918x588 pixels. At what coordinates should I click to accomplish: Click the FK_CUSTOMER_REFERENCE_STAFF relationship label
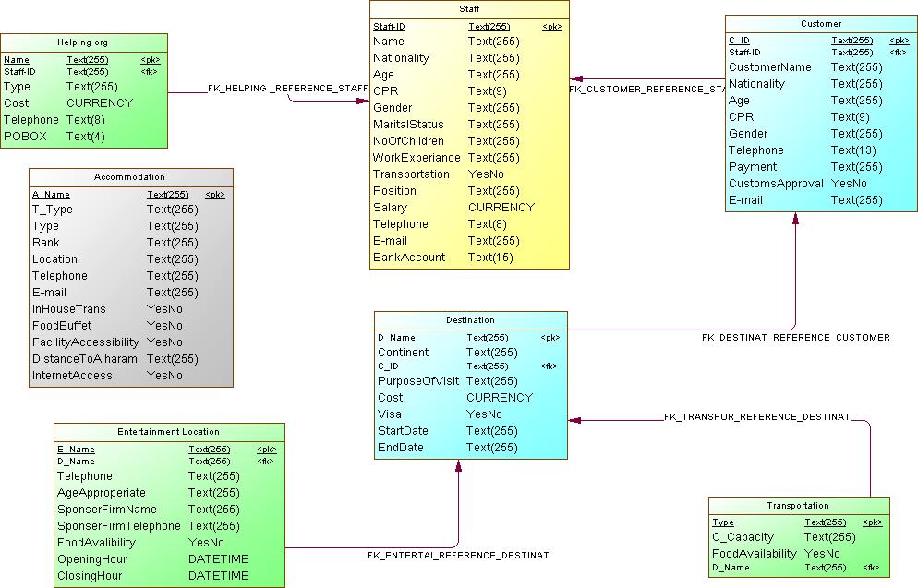[x=647, y=90]
